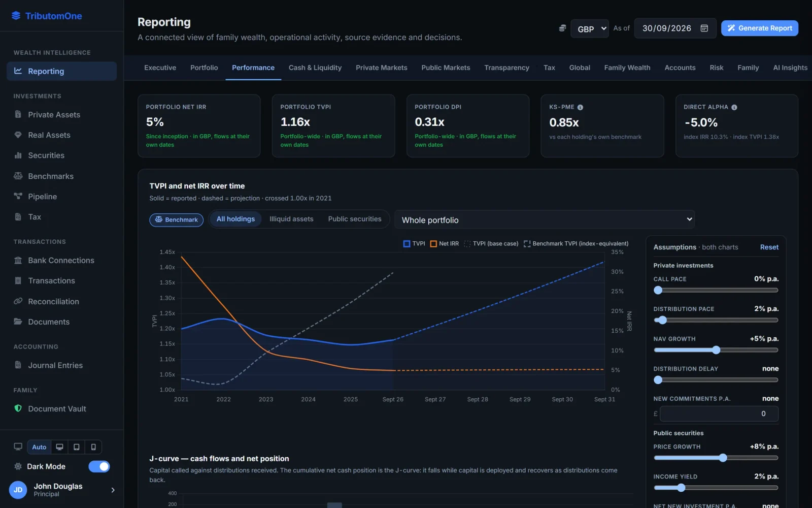812x508 pixels.
Task: Click the As of date field
Action: pos(675,28)
